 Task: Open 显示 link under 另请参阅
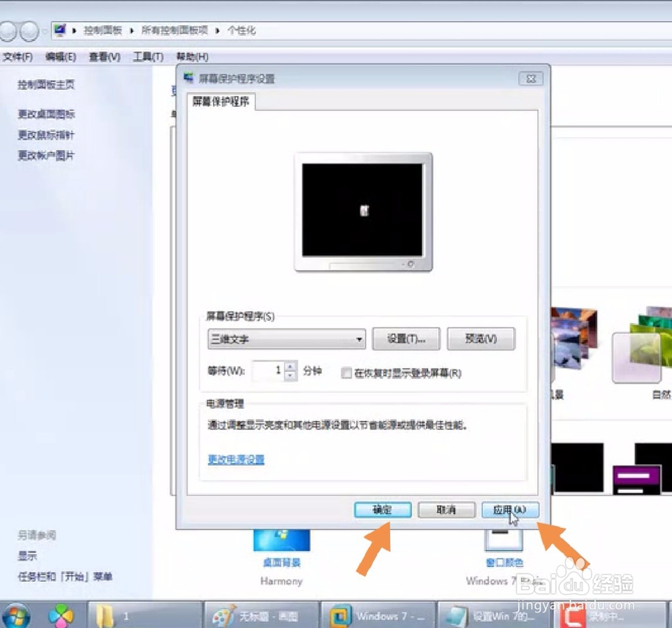(27, 556)
